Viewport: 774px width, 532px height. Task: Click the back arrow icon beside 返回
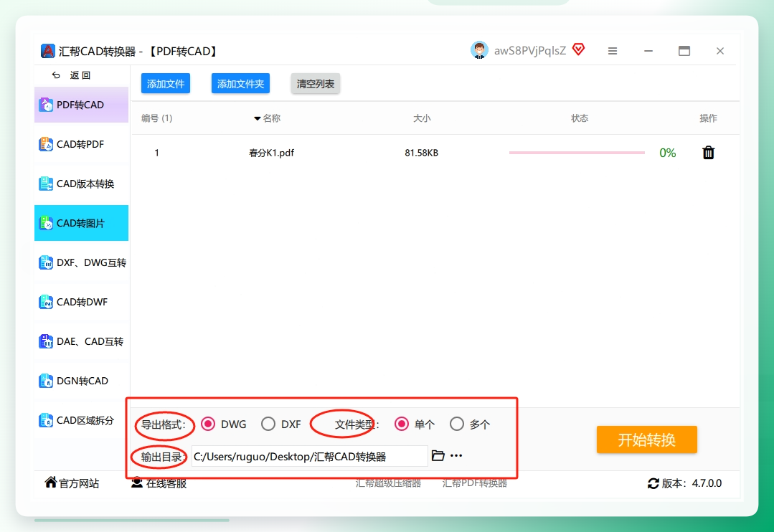tap(56, 75)
